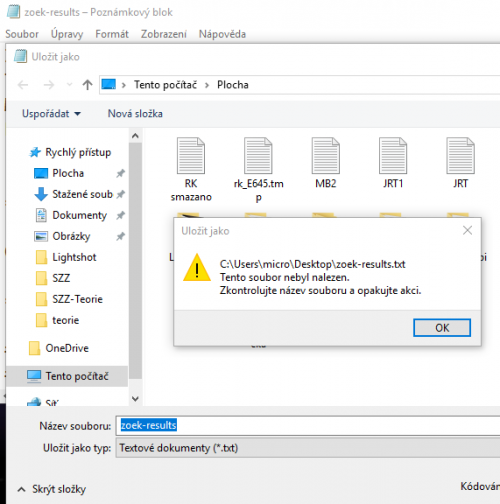This screenshot has height=504, width=500.
Task: Click the sidebar scrollbar up arrow
Action: (x=135, y=136)
